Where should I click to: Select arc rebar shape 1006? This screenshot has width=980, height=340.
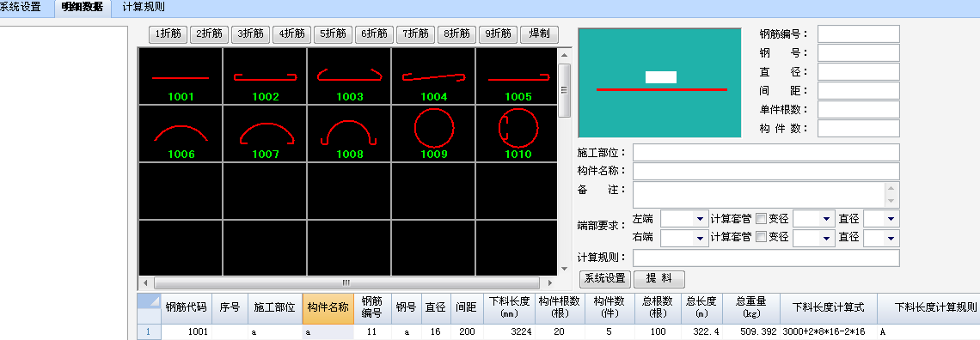coord(180,133)
